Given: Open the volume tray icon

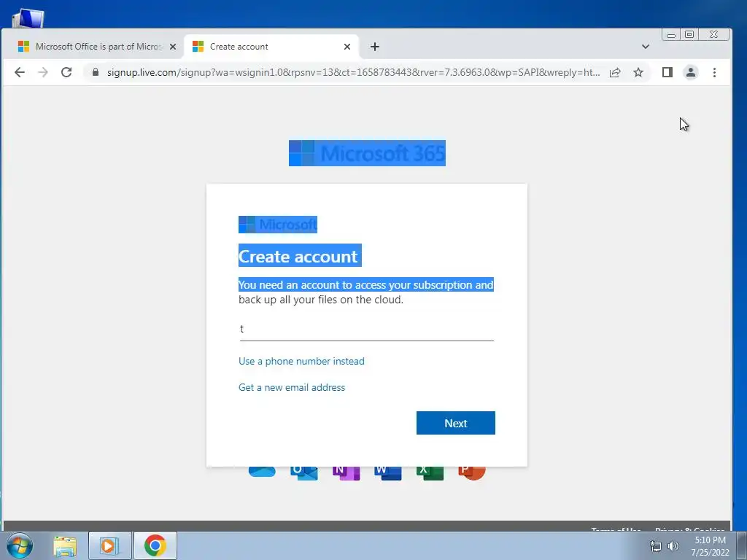Looking at the screenshot, I should click(673, 546).
